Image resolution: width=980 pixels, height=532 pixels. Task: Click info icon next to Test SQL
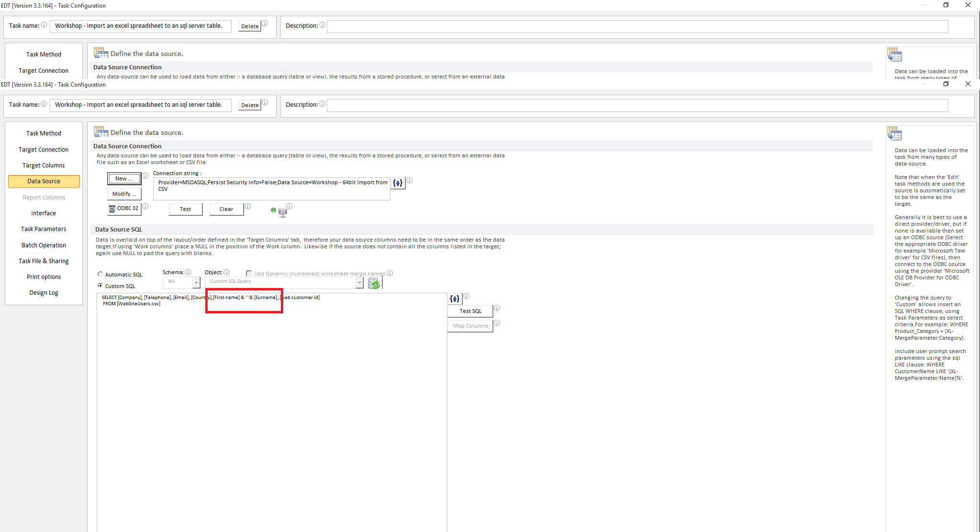[x=497, y=309]
